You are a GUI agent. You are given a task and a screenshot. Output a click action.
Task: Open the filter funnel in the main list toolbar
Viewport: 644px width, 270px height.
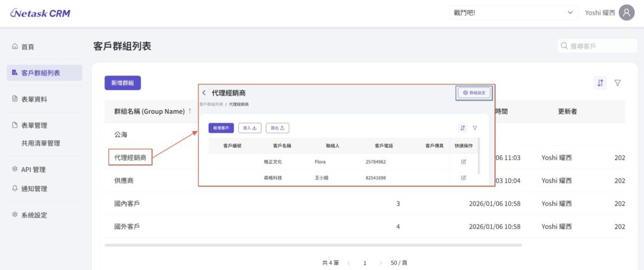point(618,83)
